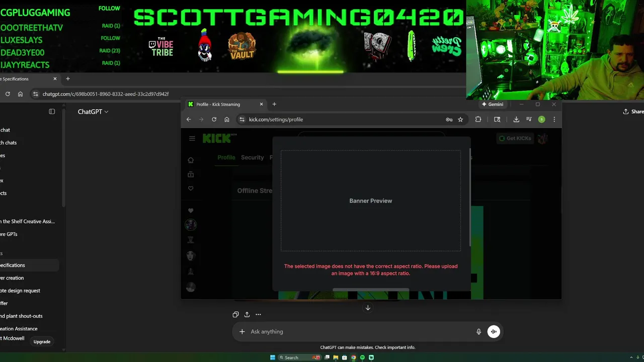Click the Upgrade button in ChatGPT sidebar

42,342
